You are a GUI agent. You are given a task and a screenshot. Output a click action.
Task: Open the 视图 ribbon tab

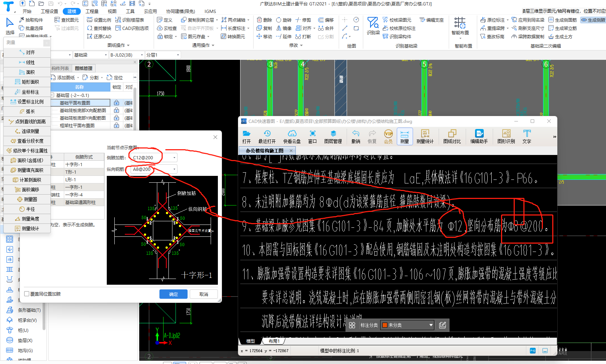coord(112,11)
